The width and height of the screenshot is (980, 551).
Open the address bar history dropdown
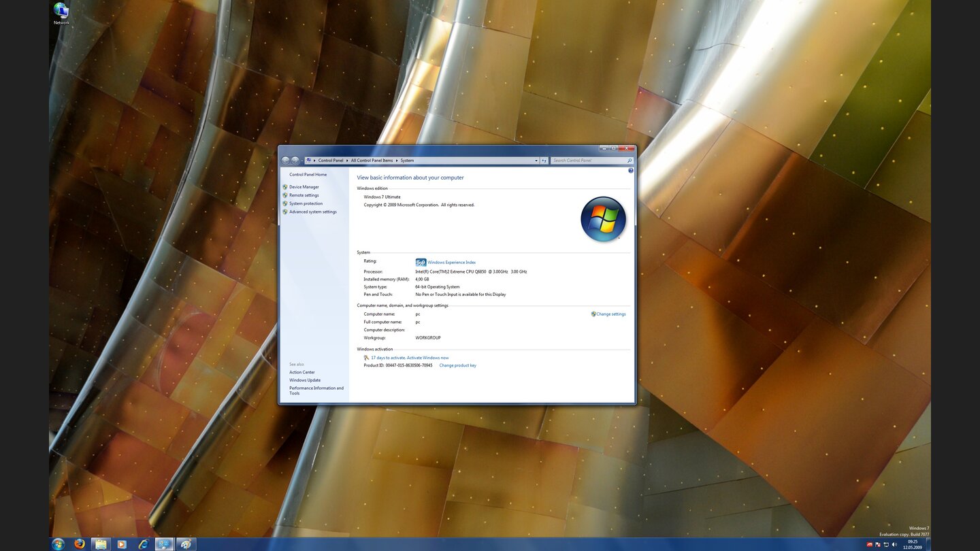point(536,161)
